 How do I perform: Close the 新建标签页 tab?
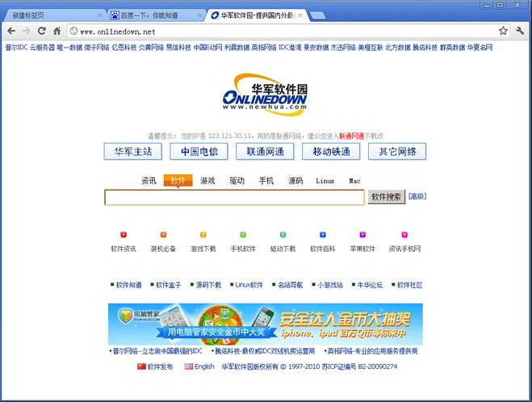[99, 15]
